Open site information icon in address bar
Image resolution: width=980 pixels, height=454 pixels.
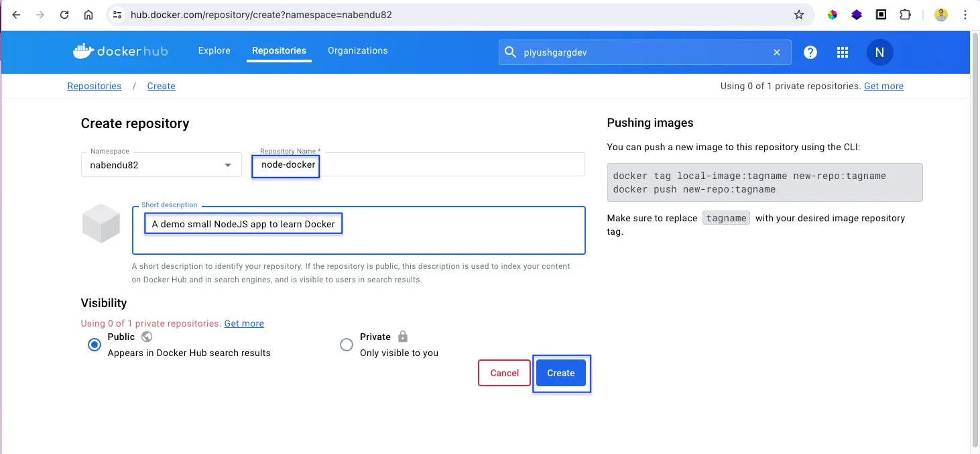(117, 15)
